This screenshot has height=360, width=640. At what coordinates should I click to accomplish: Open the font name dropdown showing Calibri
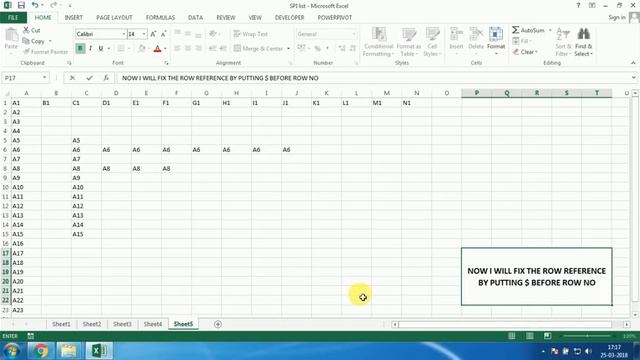(x=124, y=34)
